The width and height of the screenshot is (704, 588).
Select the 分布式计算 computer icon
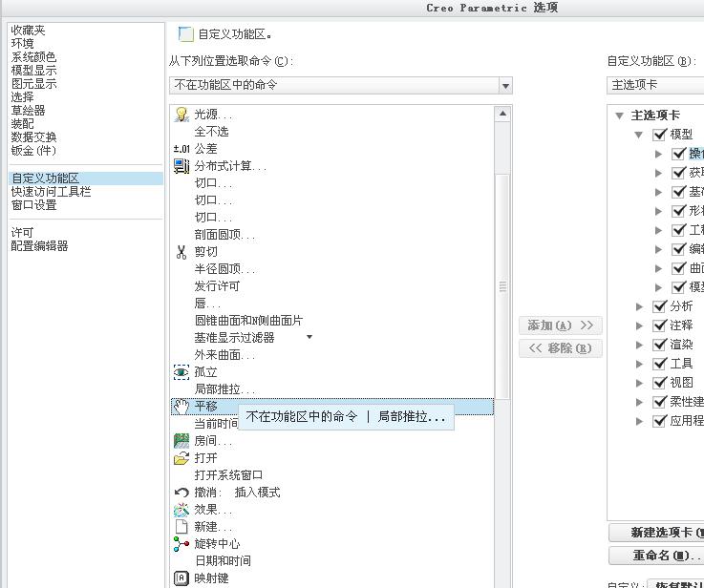point(181,166)
